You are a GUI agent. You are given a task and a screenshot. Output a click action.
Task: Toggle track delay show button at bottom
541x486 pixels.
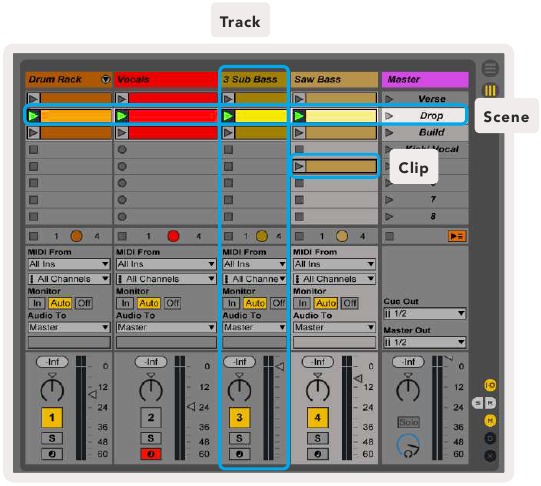click(490, 438)
